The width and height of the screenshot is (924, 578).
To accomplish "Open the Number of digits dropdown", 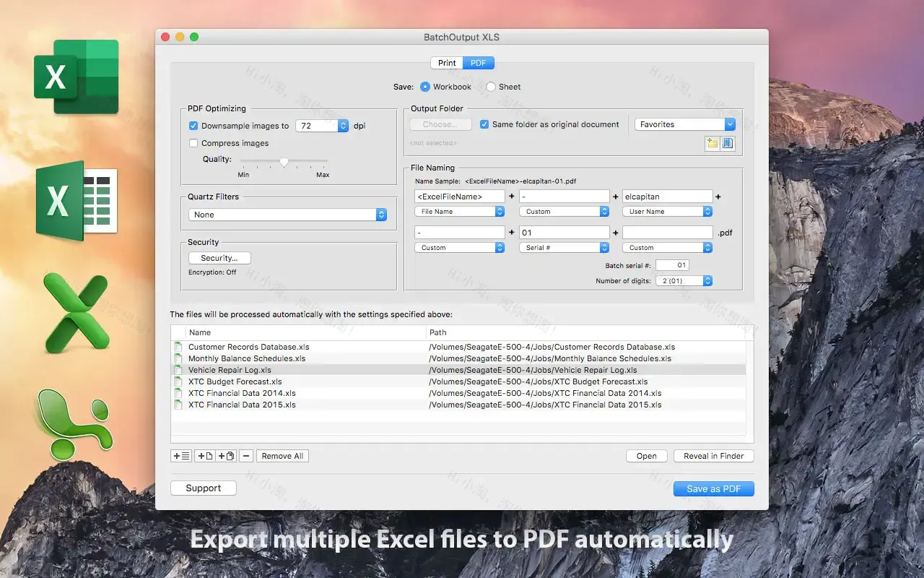I will point(684,280).
